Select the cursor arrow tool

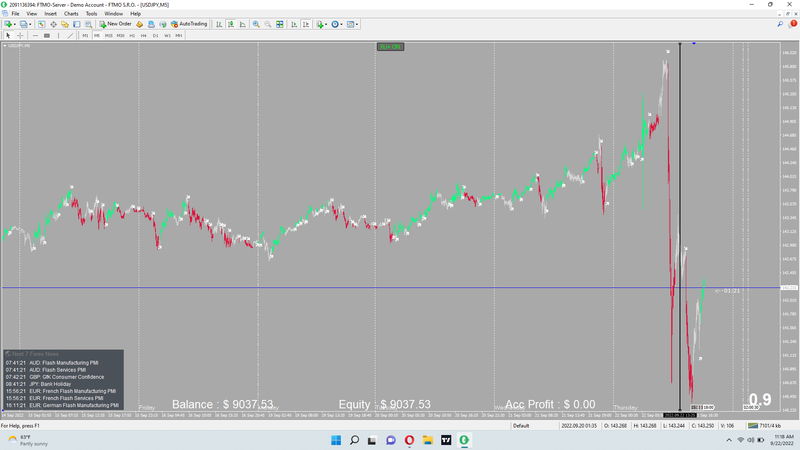[7, 35]
